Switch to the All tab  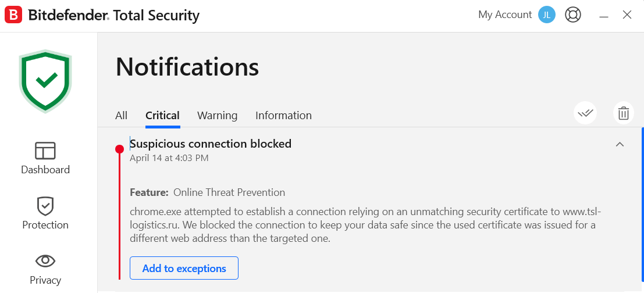[121, 116]
